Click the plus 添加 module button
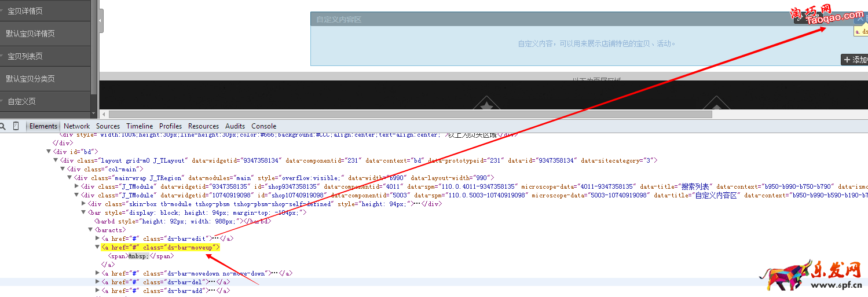This screenshot has width=868, height=297. tap(855, 60)
